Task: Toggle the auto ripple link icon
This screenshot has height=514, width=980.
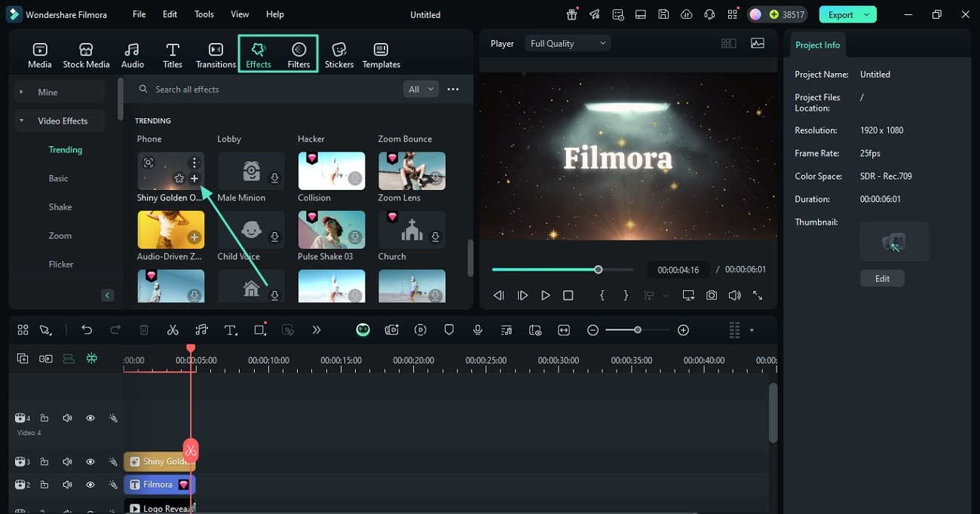Action: click(x=46, y=359)
